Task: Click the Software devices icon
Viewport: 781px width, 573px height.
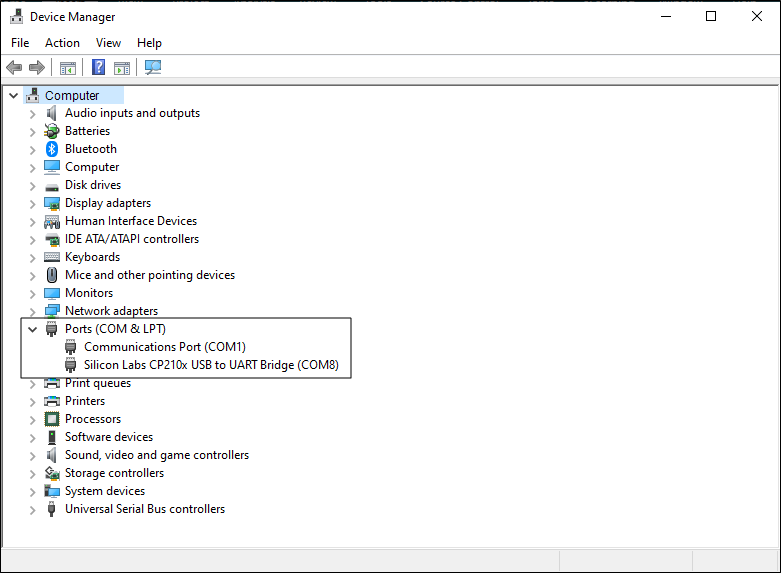Action: (51, 437)
